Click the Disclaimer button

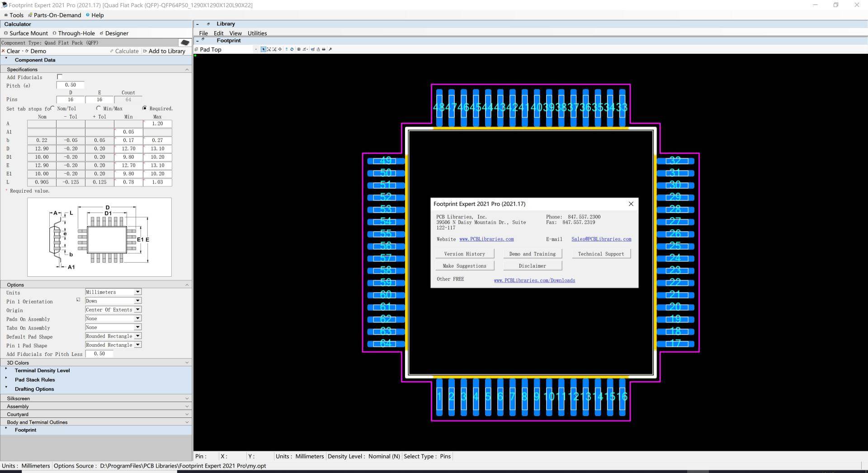tap(533, 266)
